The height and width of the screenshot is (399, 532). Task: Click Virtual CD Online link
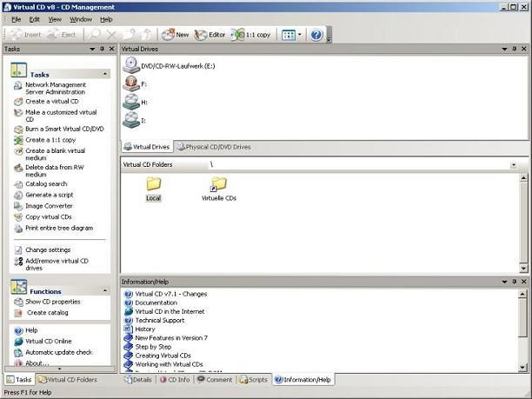(49, 342)
